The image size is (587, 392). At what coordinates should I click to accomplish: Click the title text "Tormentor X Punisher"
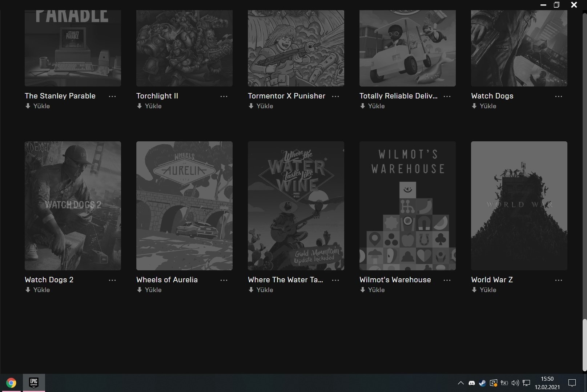[x=286, y=96]
